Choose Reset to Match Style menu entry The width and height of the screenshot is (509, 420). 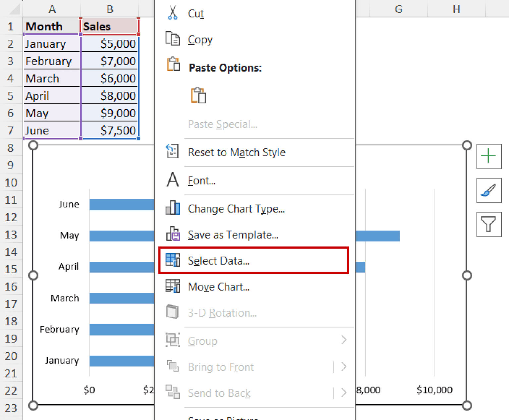[x=237, y=152]
